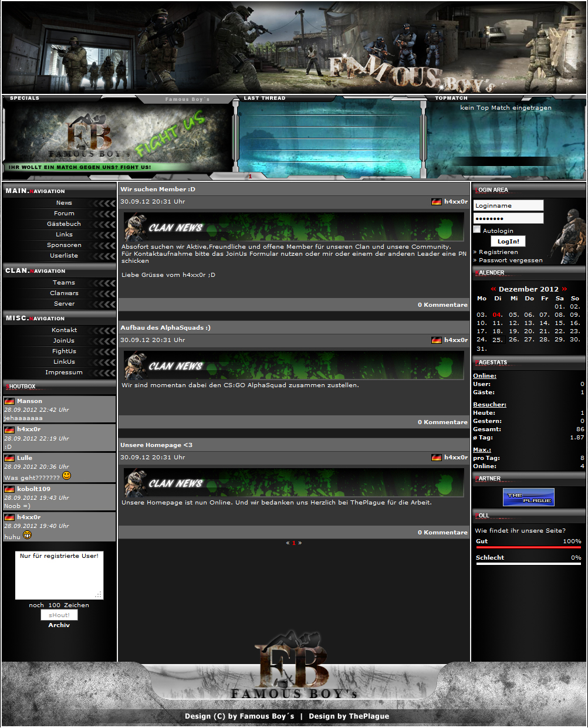Screen dimensions: 588x728
Task: Open Clanwars in clan navigation
Action: [x=64, y=293]
